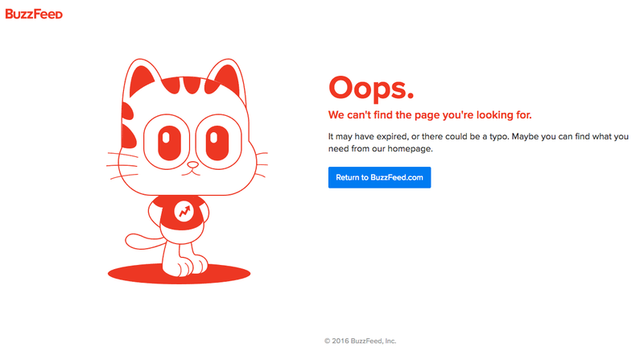
Task: Click the cat's right eye
Action: 218,142
